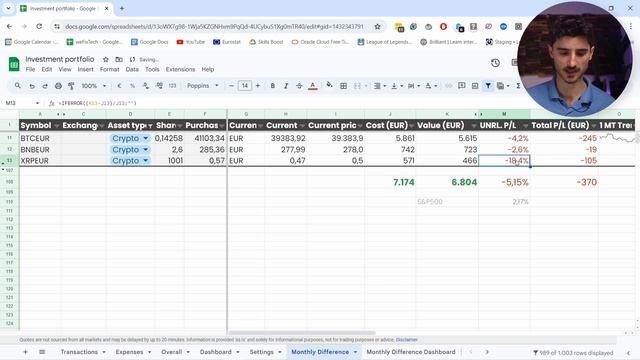Open version history clock icon

click(495, 63)
